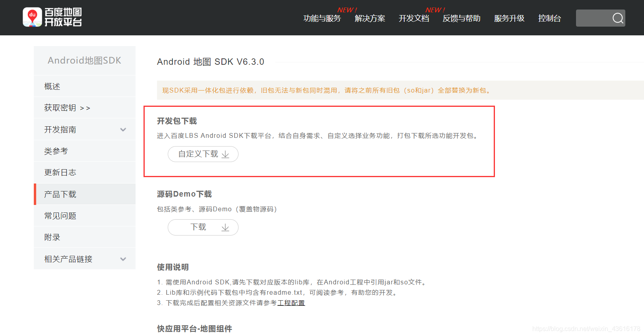644x336 pixels.
Task: Click the Android 地图 SDK V6.3.0 heading
Action: [211, 62]
